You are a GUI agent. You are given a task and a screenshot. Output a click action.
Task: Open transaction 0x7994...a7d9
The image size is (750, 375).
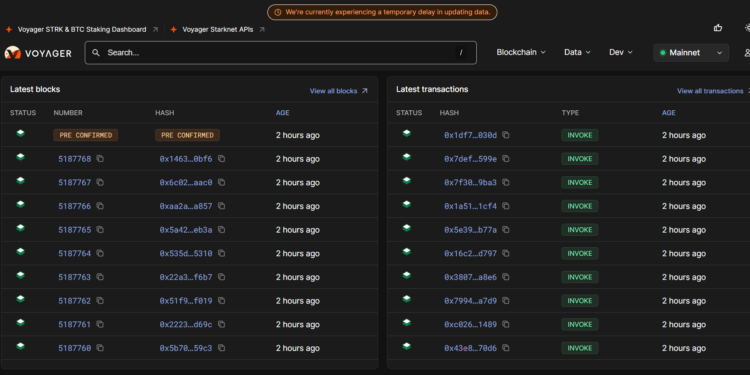[x=470, y=301]
